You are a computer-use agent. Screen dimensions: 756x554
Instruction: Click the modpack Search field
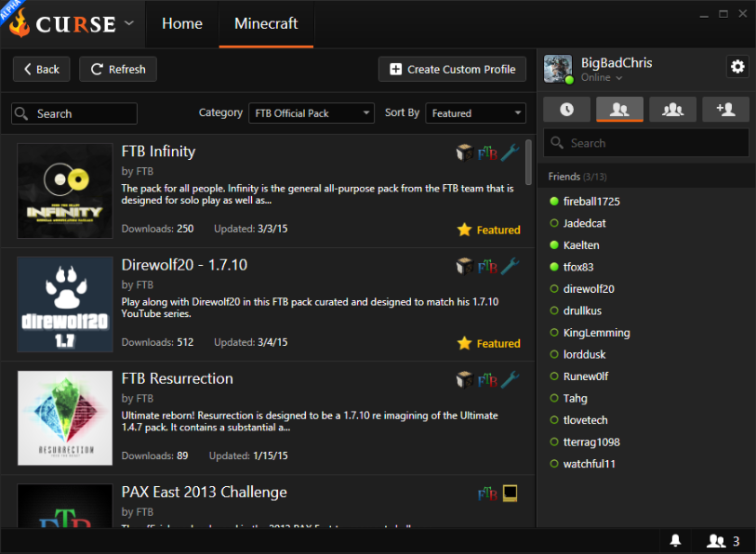tap(74, 113)
